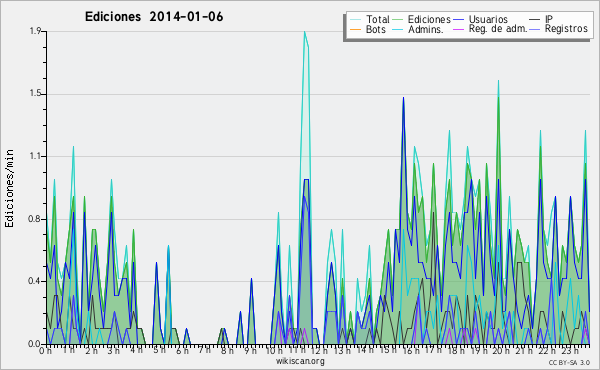Click the '9 h' x-axis label
The height and width of the screenshot is (370, 600).
click(x=250, y=350)
